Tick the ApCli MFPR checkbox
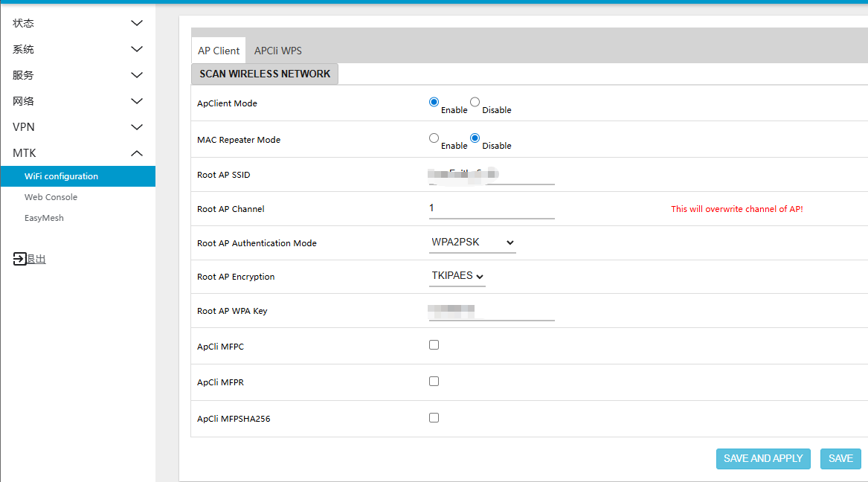 click(x=434, y=382)
